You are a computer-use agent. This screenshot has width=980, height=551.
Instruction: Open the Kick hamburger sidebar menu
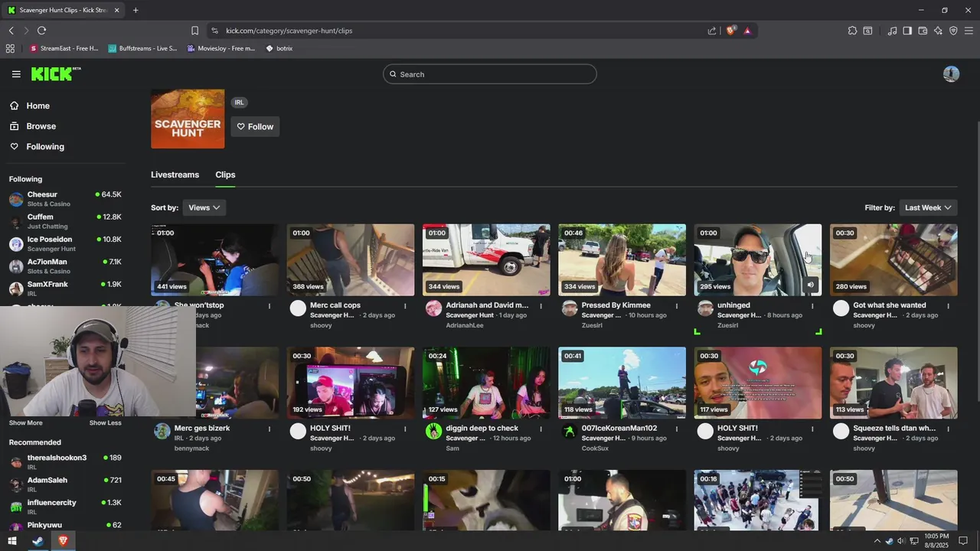(16, 74)
